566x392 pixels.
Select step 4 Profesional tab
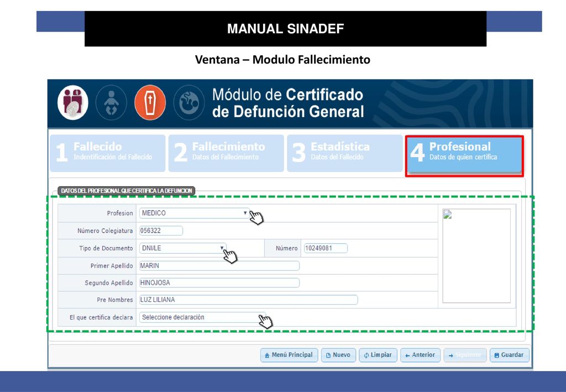point(464,155)
